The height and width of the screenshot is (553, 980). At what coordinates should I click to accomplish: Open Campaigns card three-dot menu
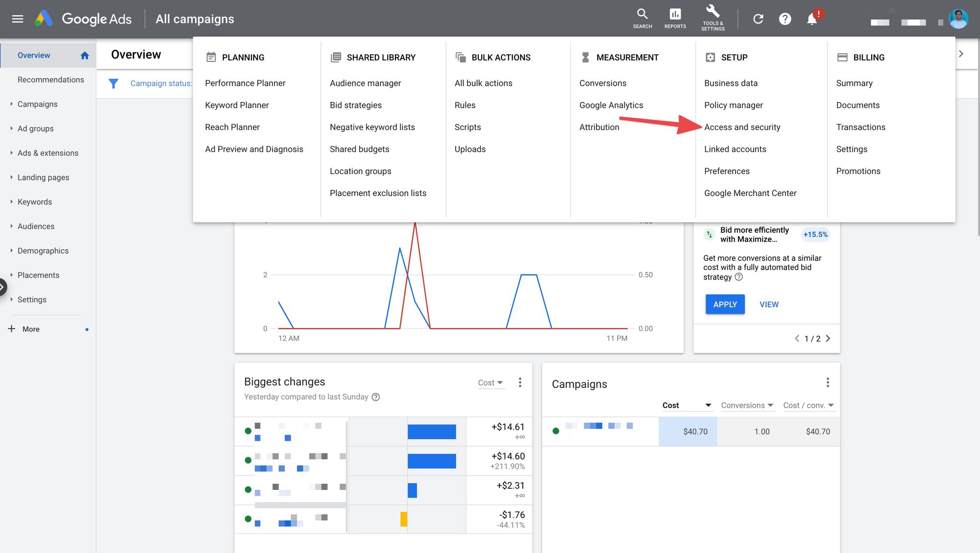coord(828,382)
